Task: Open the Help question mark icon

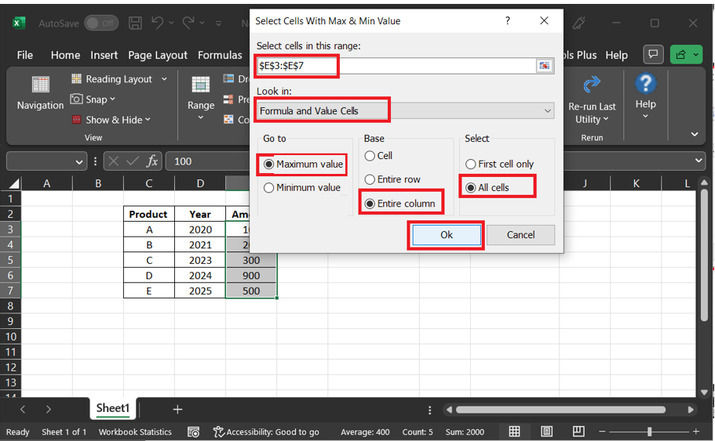Action: point(645,83)
